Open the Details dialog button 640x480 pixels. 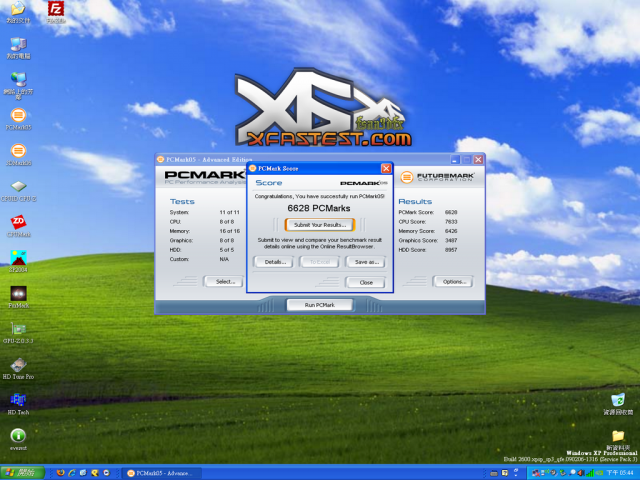[273, 262]
